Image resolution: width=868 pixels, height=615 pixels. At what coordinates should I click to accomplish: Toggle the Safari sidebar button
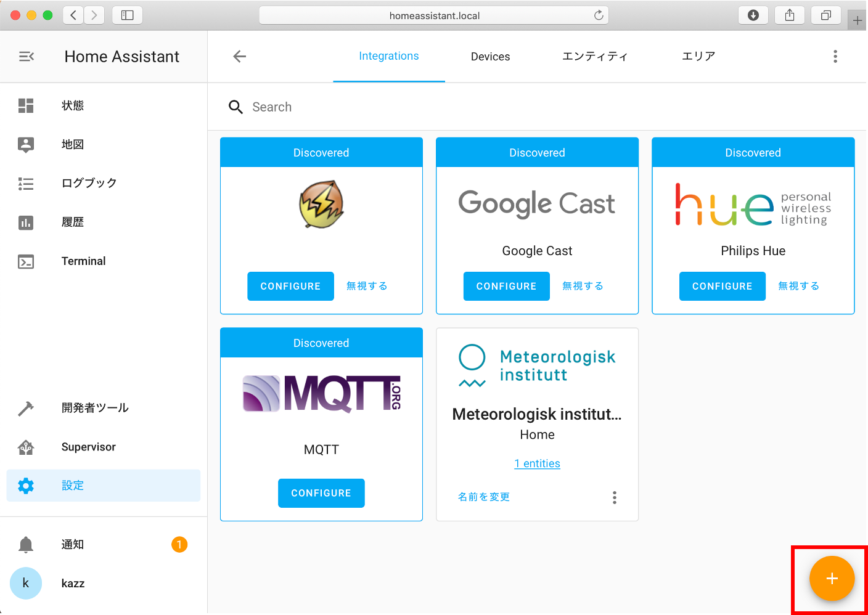128,15
